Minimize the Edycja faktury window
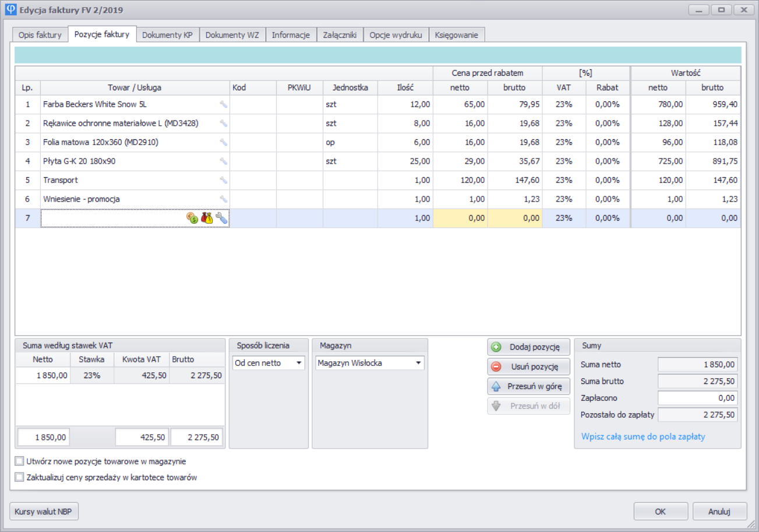This screenshot has width=759, height=532. [699, 10]
